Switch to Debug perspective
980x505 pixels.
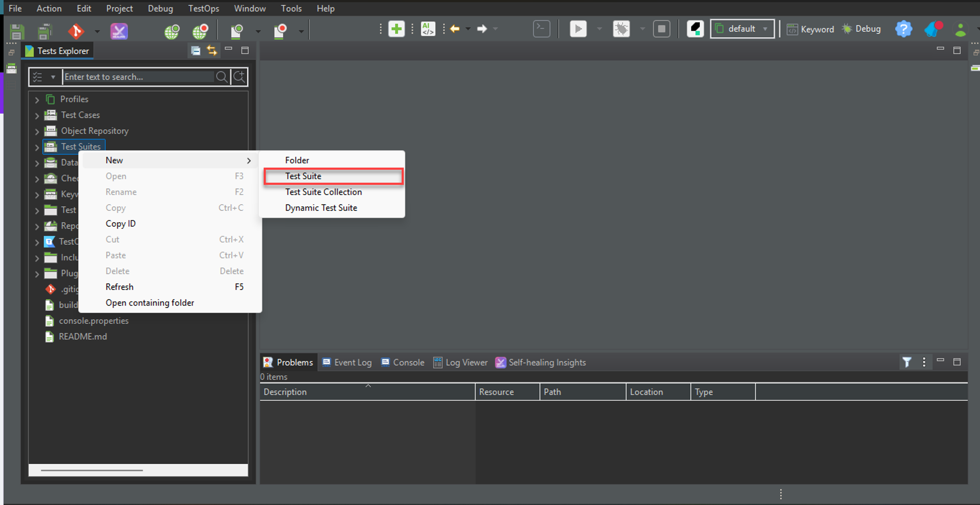[862, 29]
